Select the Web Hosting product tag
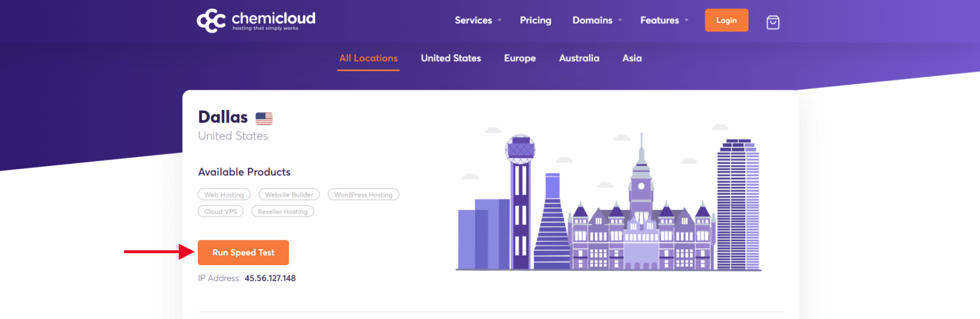 (224, 195)
